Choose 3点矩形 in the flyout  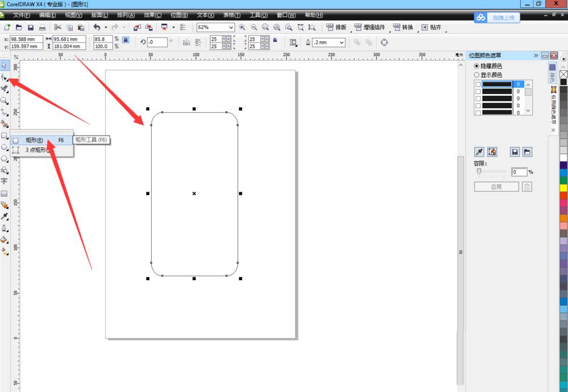click(x=41, y=150)
